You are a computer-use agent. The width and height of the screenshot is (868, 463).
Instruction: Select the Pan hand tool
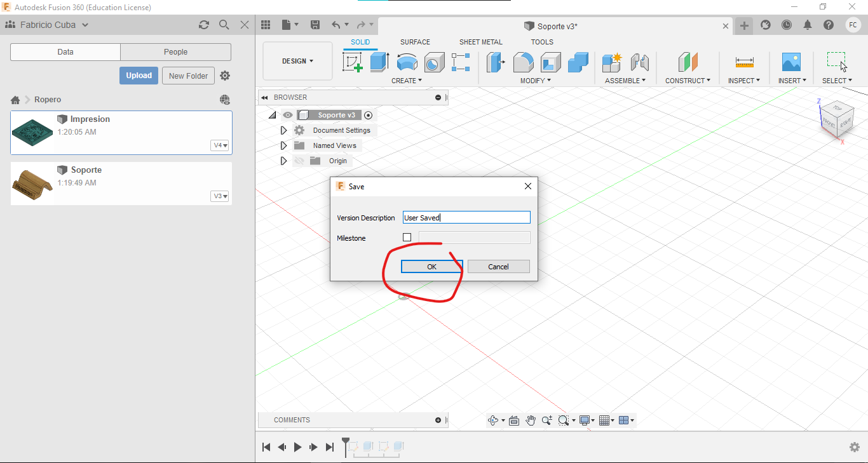pos(531,420)
